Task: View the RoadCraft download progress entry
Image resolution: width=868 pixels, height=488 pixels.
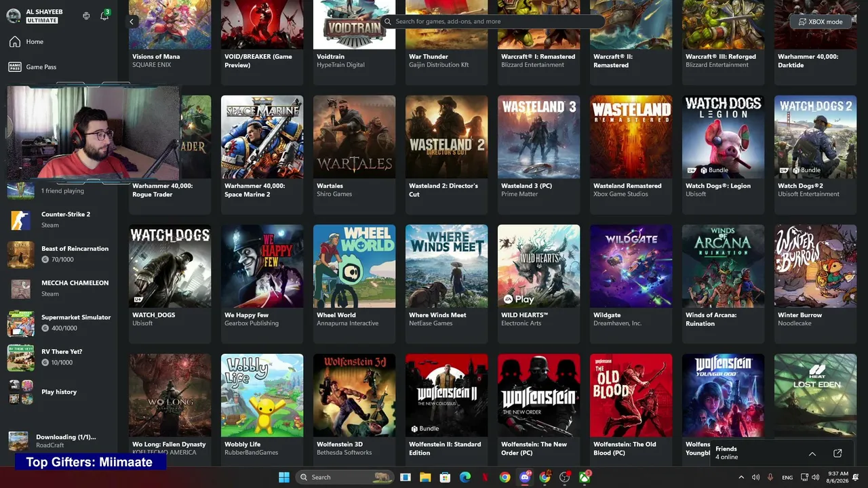Action: [59, 441]
